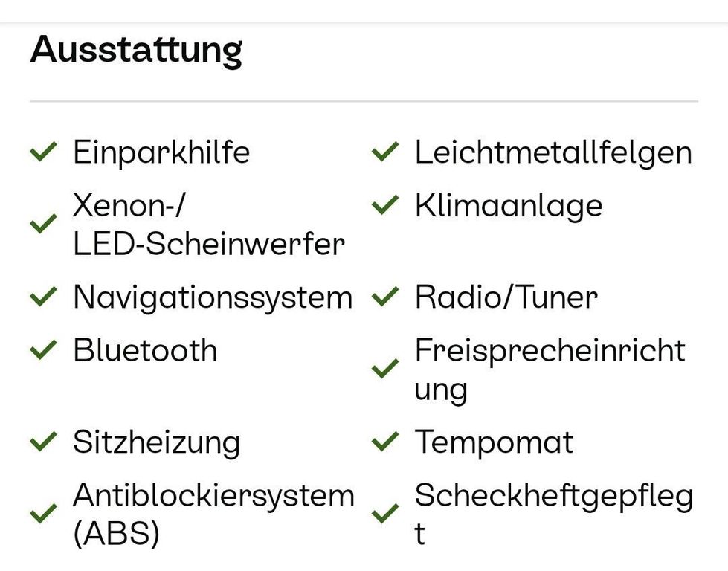This screenshot has width=728, height=571.
Task: Click the checkmark next to Einparkhilfe
Action: click(43, 152)
